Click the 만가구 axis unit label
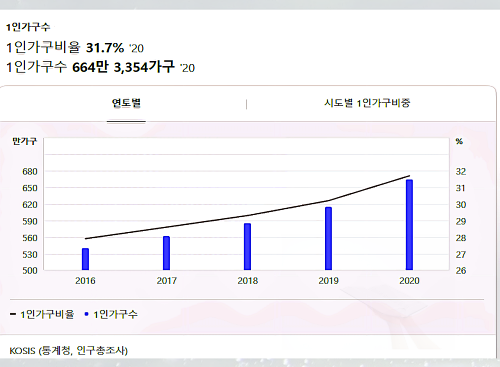Image resolution: width=500 pixels, height=367 pixels. click(24, 141)
